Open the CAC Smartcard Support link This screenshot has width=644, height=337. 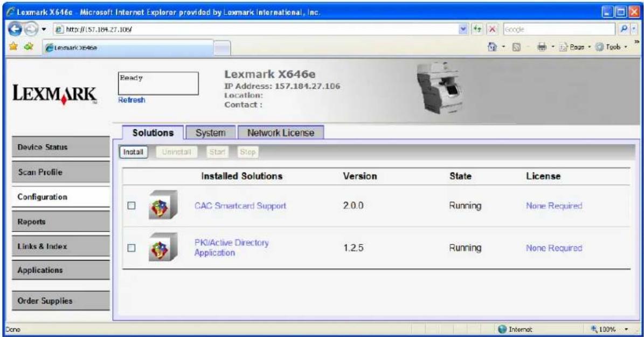coord(240,206)
